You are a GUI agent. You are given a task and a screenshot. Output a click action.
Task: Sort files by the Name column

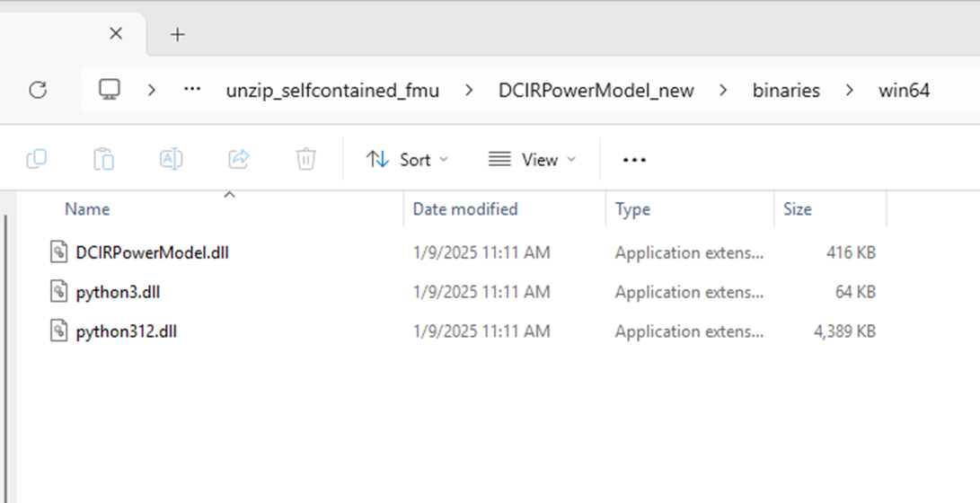[87, 209]
